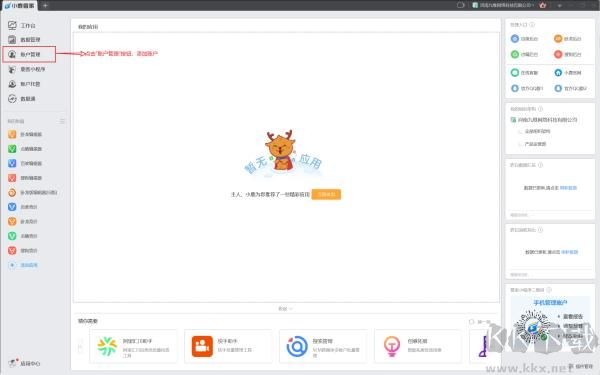Viewport: 600px width, 375px height.
Task: Open the bar-chart data management sidebar item
Action: pyautogui.click(x=24, y=40)
